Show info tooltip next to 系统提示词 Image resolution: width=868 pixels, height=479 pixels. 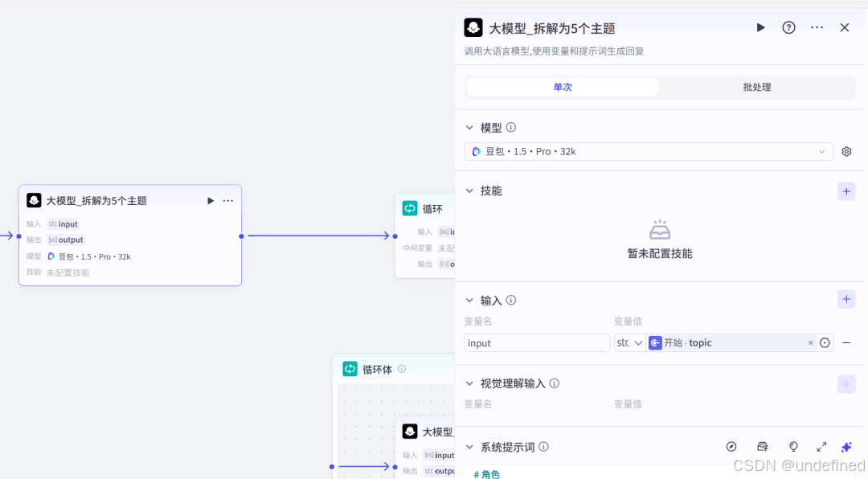(x=543, y=447)
